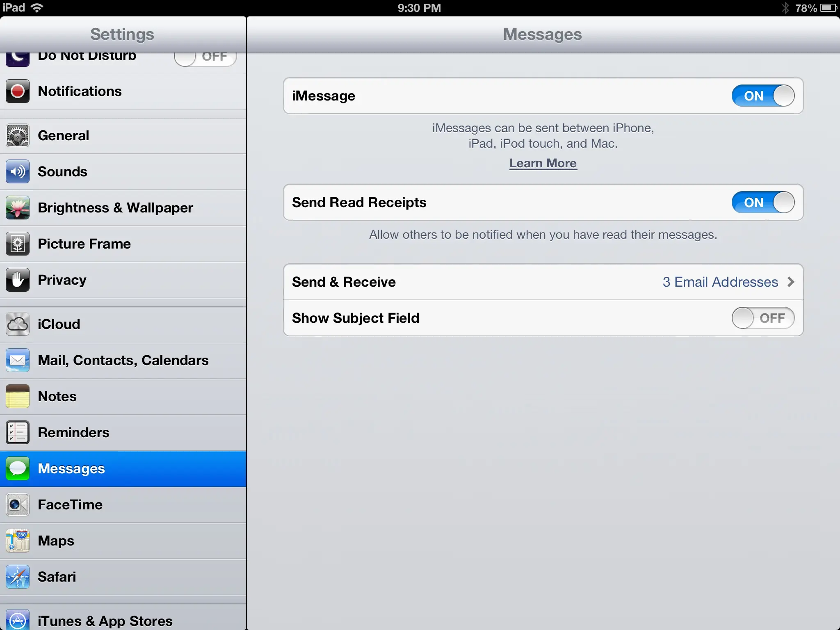Turn off the iMessage switch
This screenshot has height=630, width=840.
pyautogui.click(x=763, y=96)
